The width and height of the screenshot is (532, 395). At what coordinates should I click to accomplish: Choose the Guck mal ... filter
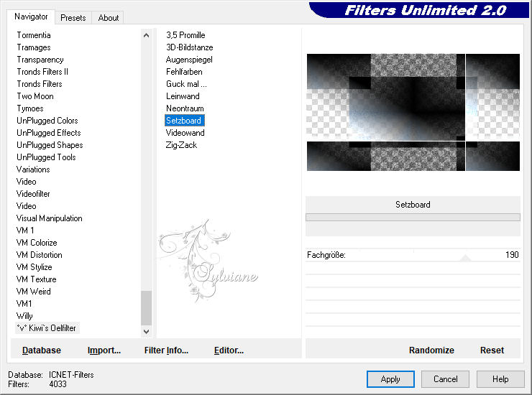click(x=186, y=84)
